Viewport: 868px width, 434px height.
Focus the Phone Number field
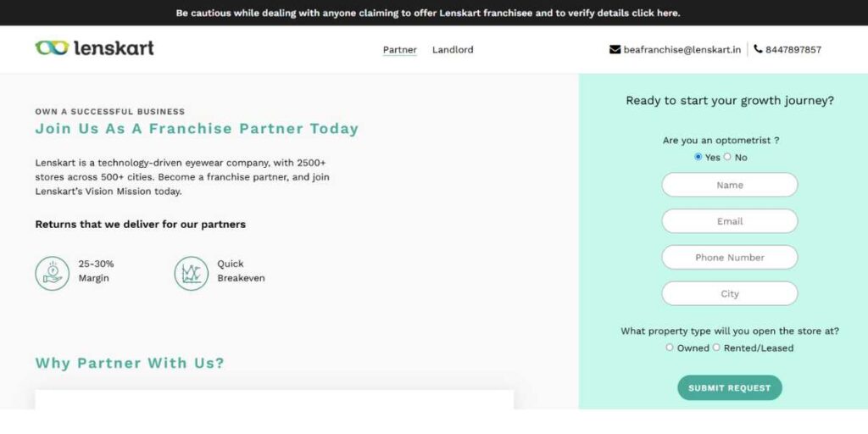[x=730, y=258]
